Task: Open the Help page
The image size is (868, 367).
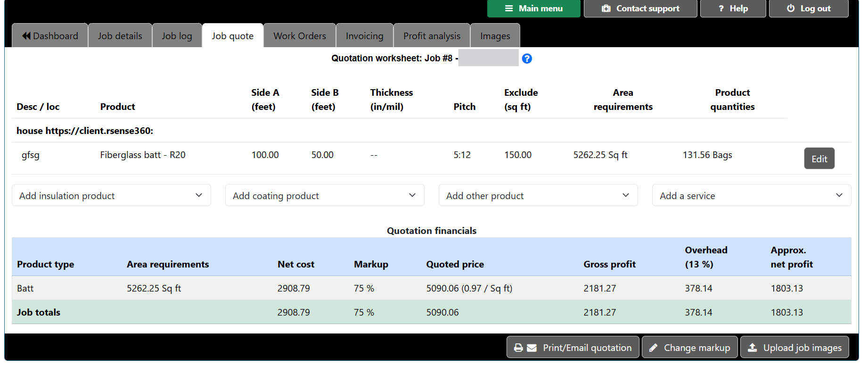Action: click(x=733, y=8)
